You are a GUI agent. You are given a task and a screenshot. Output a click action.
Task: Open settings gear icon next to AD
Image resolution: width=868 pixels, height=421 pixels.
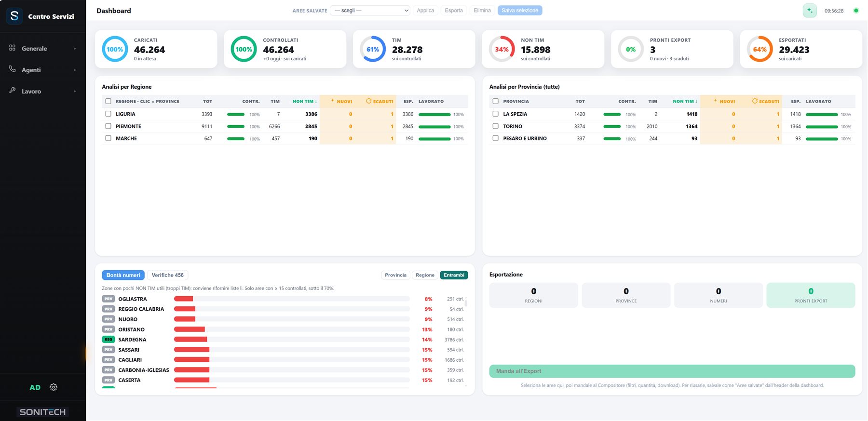coord(54,387)
